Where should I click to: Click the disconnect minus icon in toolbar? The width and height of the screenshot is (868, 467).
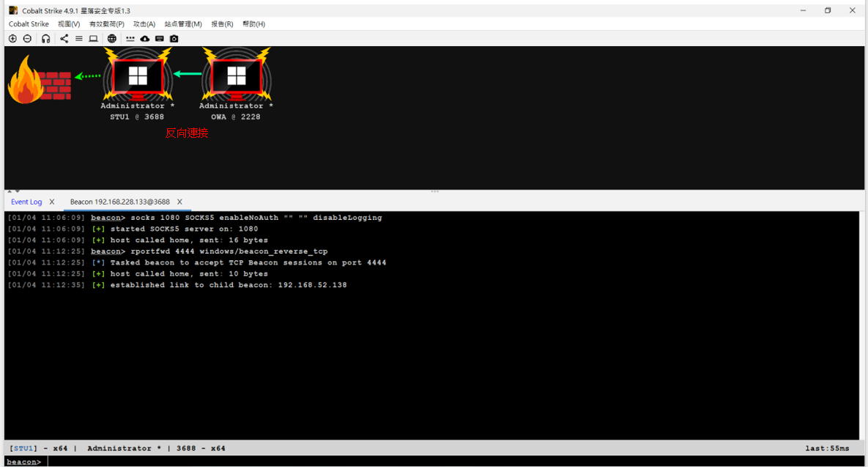click(x=27, y=38)
